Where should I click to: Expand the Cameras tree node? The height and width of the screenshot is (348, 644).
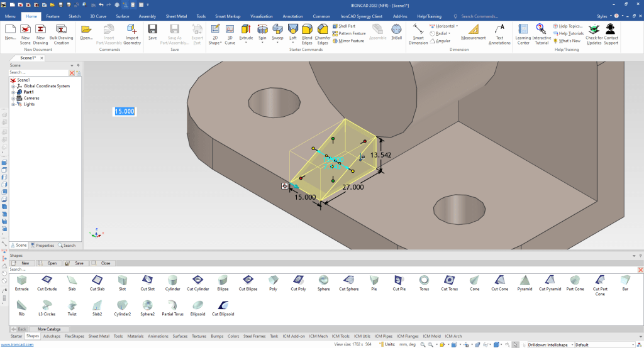(x=13, y=98)
